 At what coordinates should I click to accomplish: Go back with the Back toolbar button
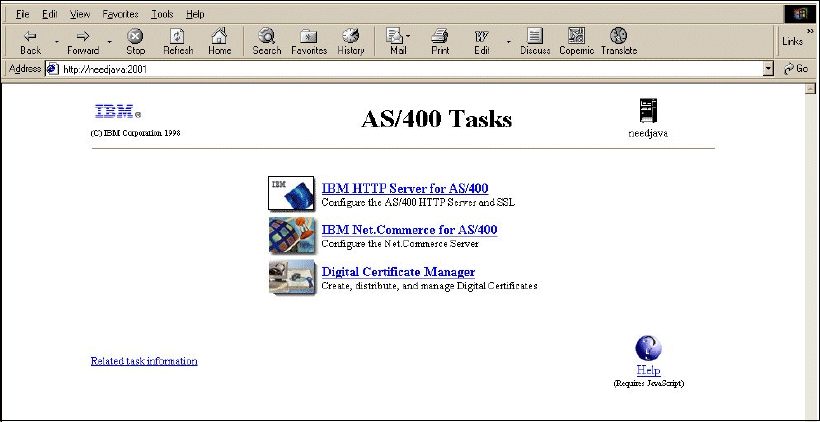coord(30,42)
